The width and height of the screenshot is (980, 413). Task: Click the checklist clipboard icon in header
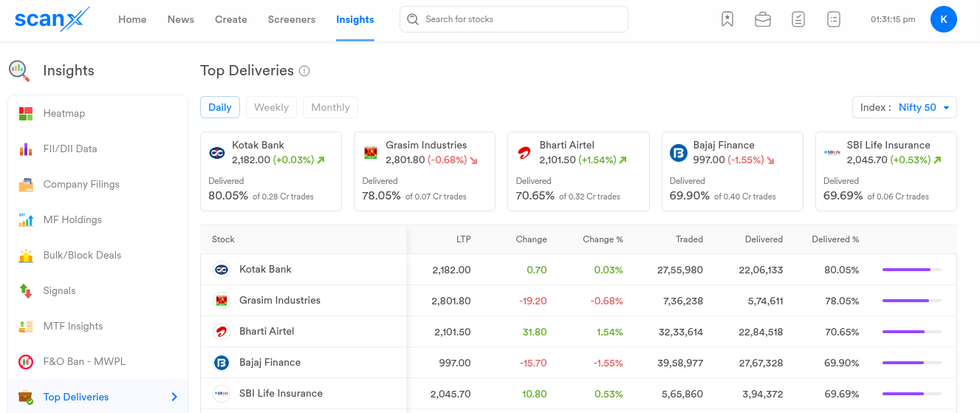[798, 19]
